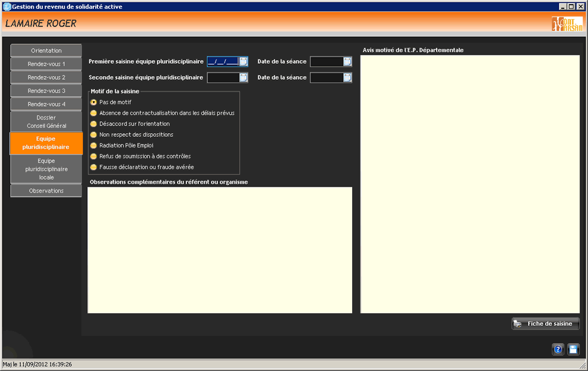Click the Première saisine date input field
588x371 pixels.
[x=223, y=61]
